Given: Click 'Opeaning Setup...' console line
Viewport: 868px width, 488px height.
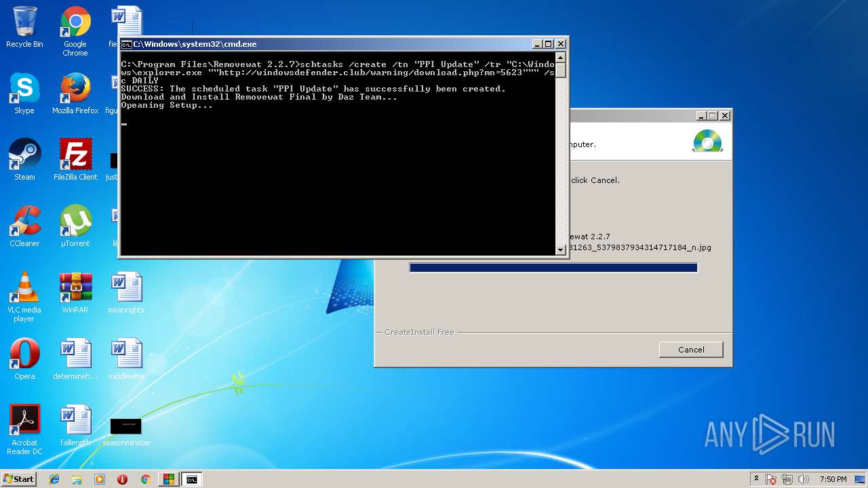Looking at the screenshot, I should point(167,105).
